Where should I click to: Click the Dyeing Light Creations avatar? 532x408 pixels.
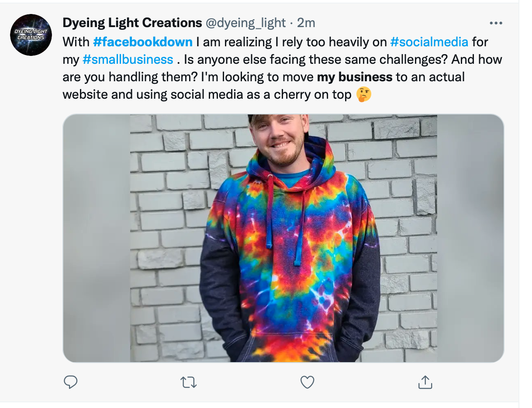click(31, 35)
